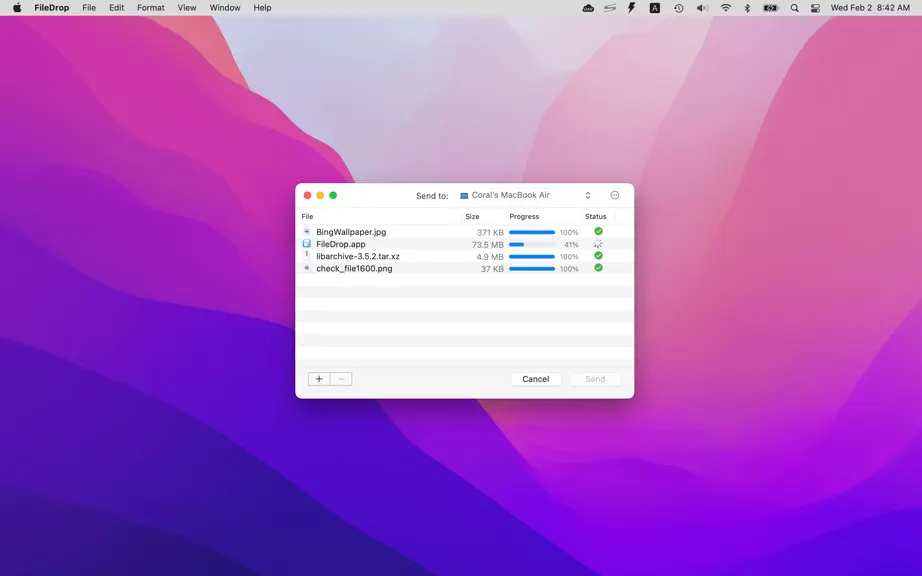Click the input source A icon
922x576 pixels.
[654, 8]
